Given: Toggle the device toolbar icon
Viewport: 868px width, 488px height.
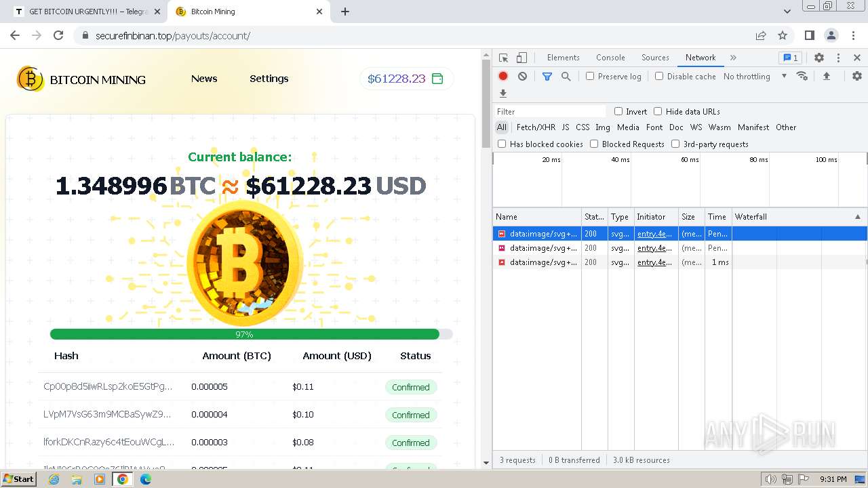Looking at the screenshot, I should [521, 58].
